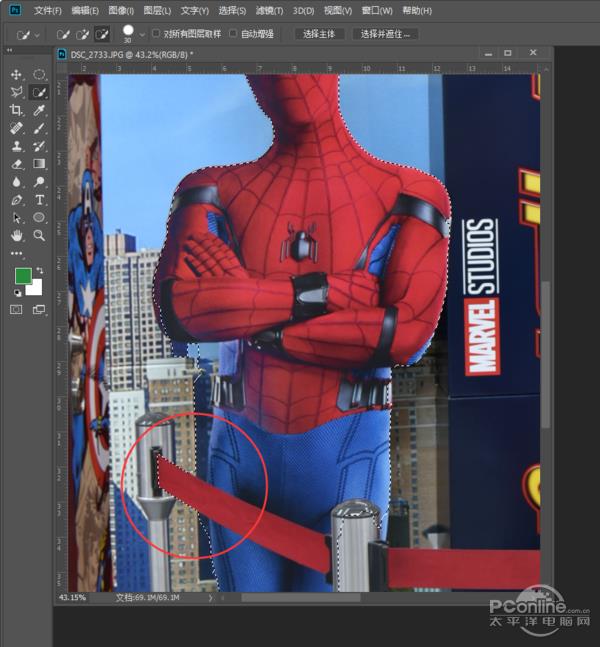Open the Edit Toolbar three-dots menu
This screenshot has width=600, height=647.
(16, 253)
